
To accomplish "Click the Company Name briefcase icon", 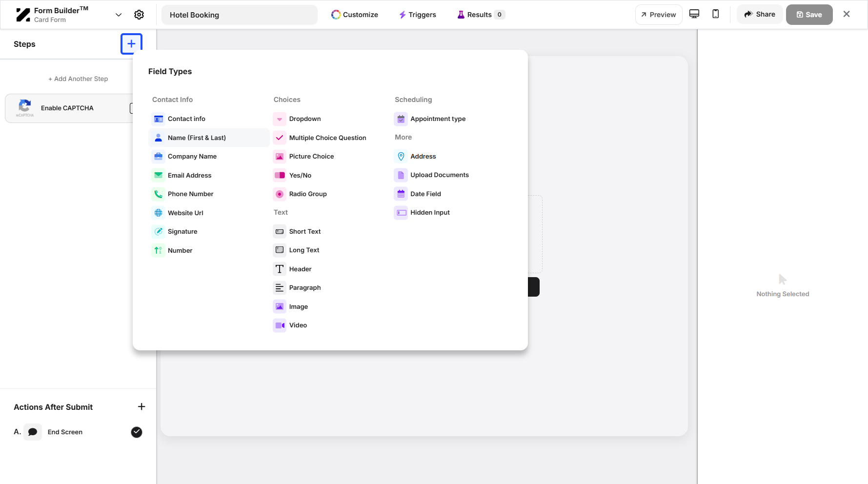I will coord(159,157).
